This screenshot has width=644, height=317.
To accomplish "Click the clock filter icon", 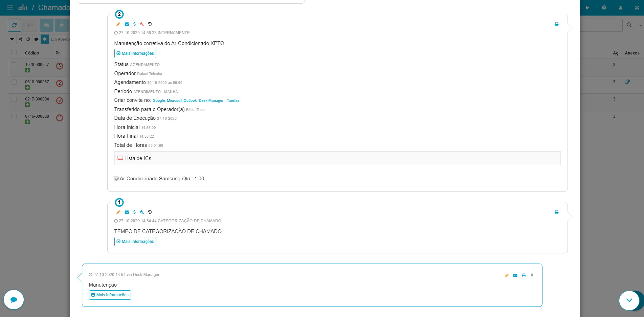I will point(28,39).
